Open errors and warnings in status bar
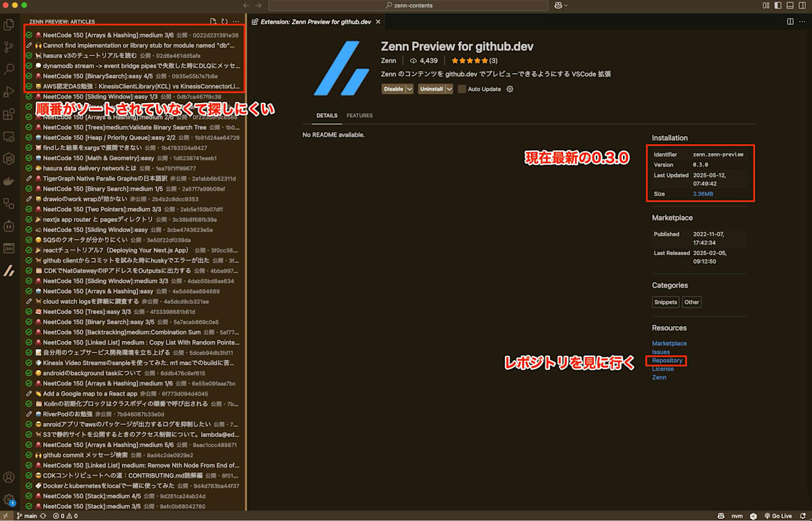 66,516
